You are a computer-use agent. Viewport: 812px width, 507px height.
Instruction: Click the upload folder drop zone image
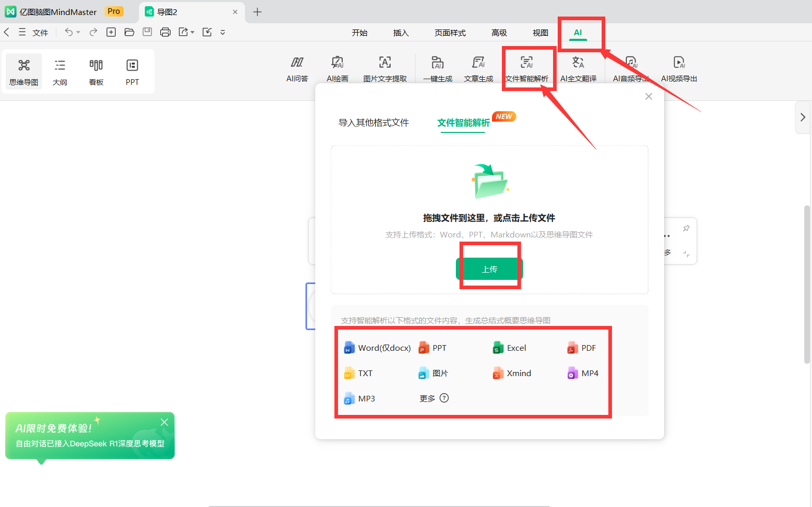[490, 181]
